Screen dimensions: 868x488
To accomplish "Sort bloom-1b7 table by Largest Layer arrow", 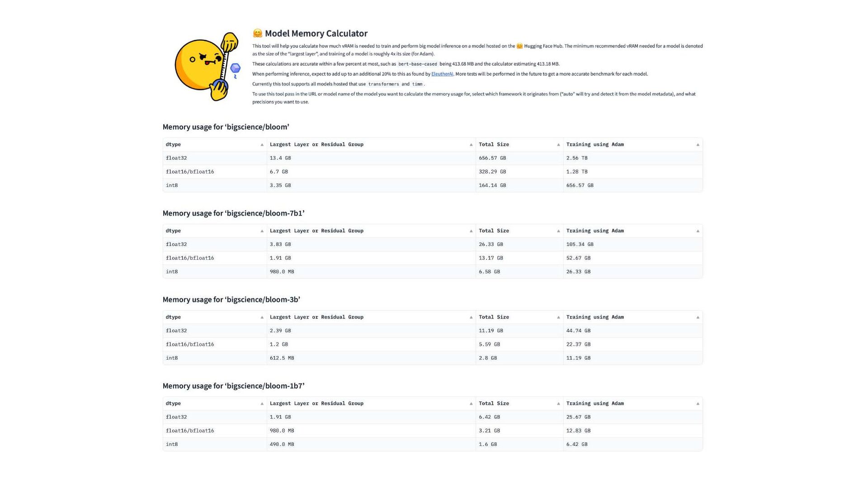I will (x=471, y=404).
